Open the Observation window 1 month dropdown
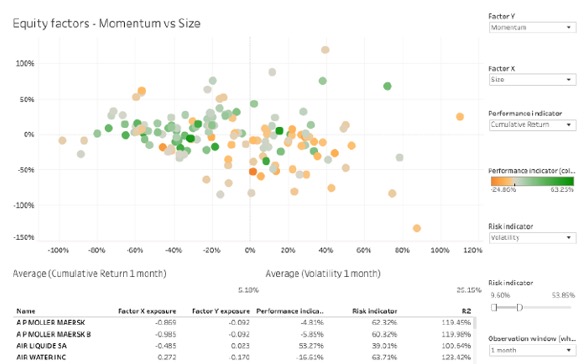586x364 pixels. (532, 350)
